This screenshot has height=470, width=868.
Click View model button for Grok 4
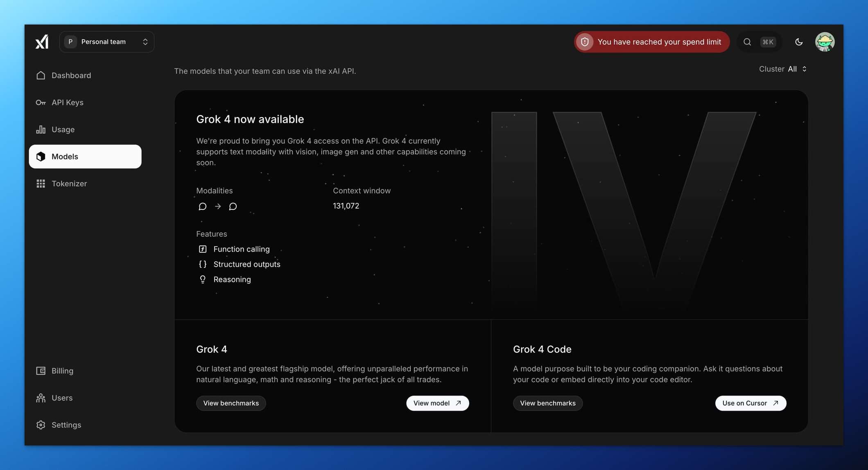click(437, 403)
